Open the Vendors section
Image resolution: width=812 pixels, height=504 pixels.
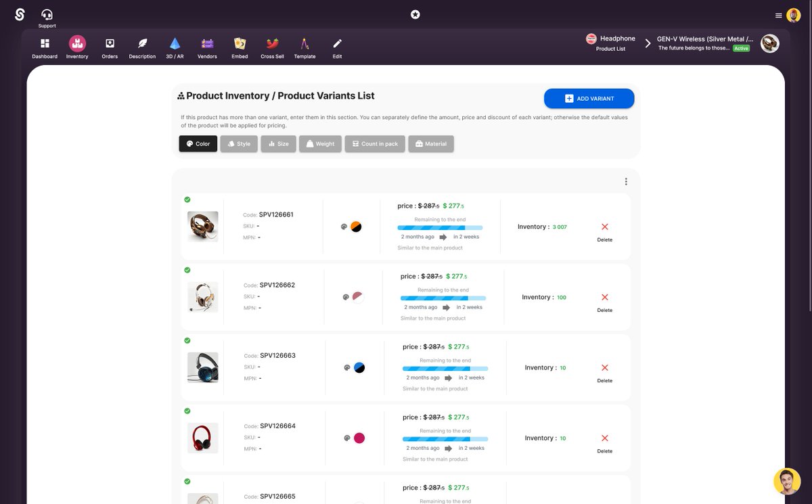tap(207, 47)
